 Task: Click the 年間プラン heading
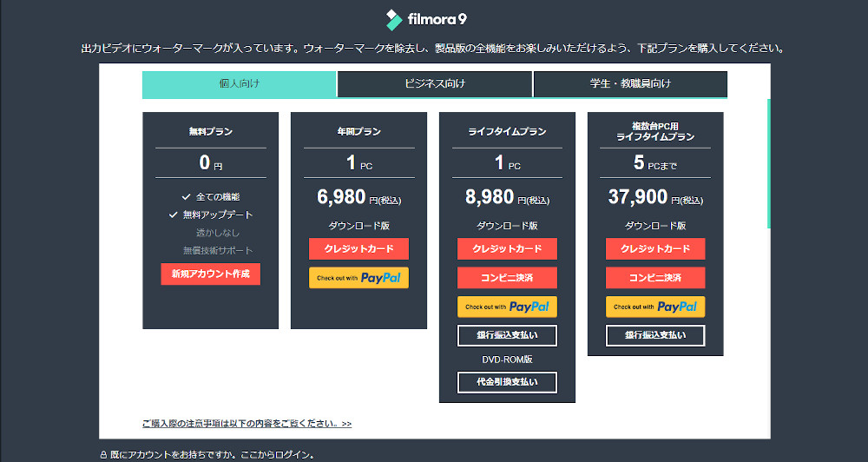(x=358, y=132)
